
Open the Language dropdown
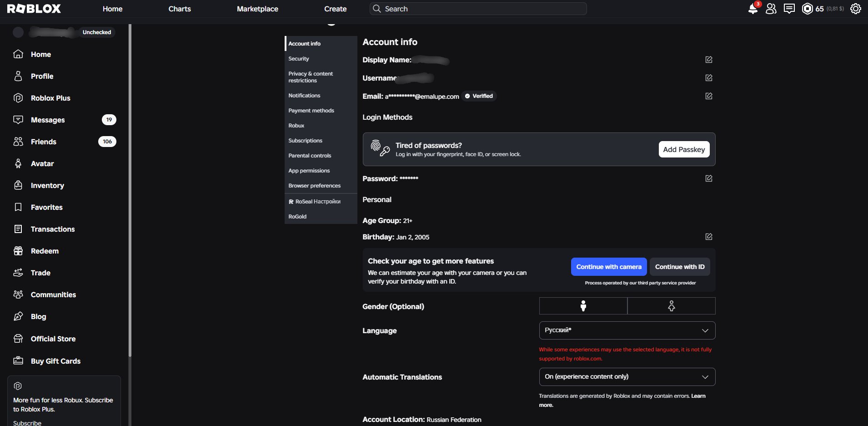(627, 330)
